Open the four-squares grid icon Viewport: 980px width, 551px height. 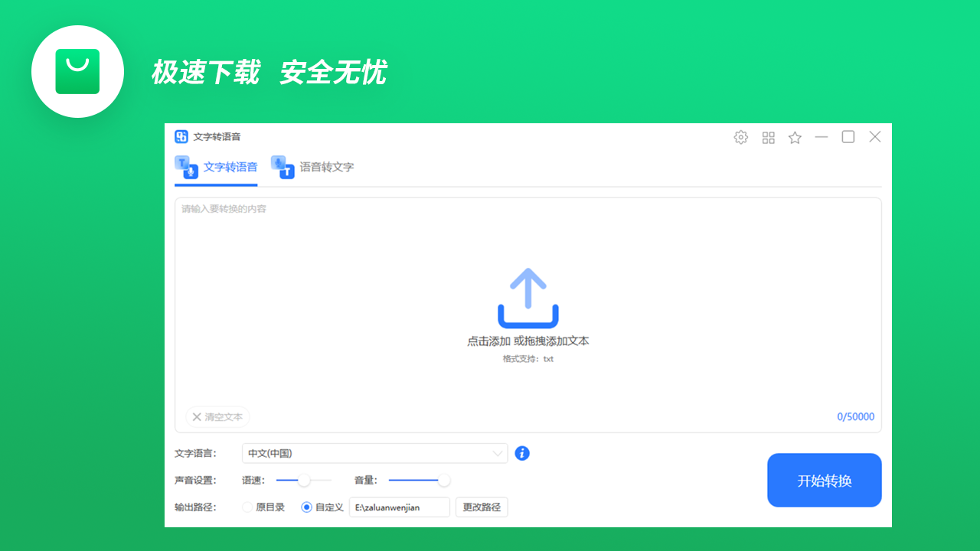(768, 138)
